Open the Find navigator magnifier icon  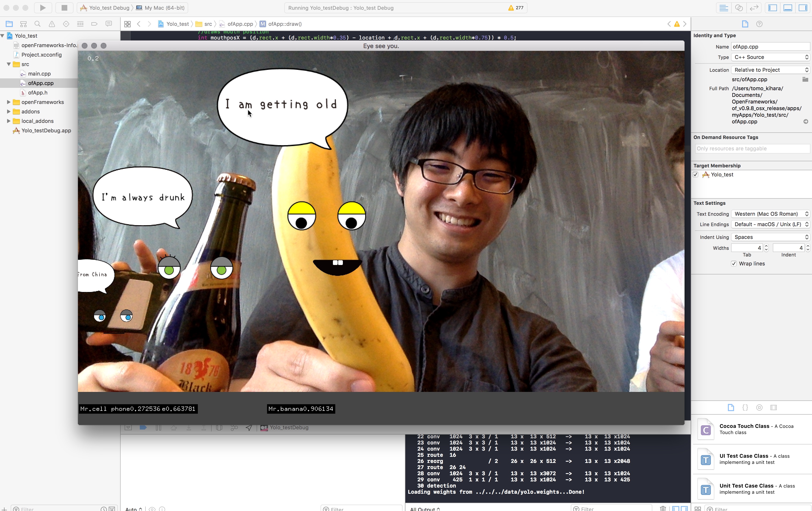37,24
